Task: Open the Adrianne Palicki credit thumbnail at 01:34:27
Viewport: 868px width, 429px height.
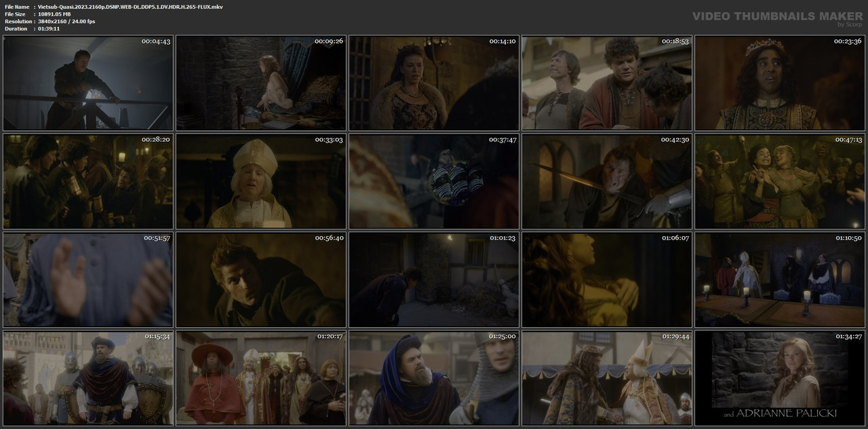Action: (x=780, y=378)
